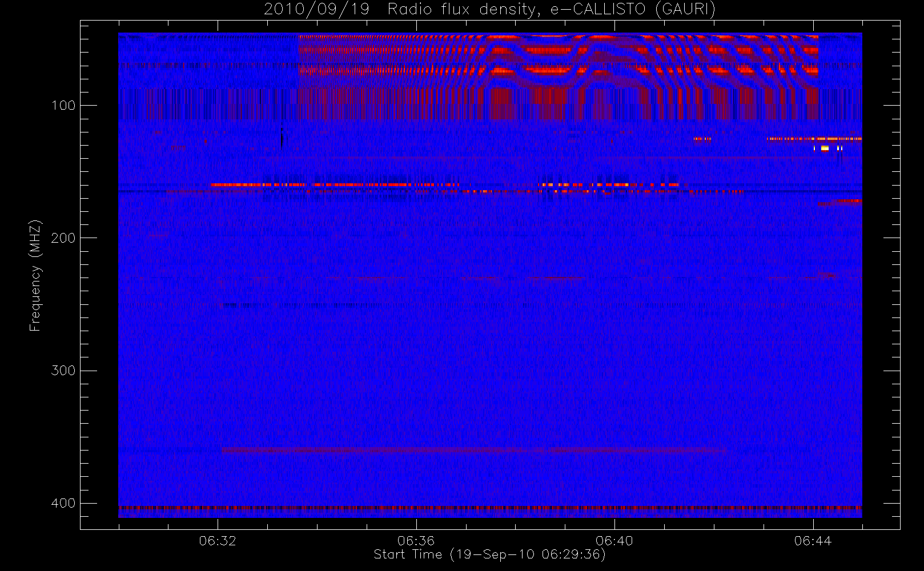Click the '06:36' time tick label

[x=416, y=541]
